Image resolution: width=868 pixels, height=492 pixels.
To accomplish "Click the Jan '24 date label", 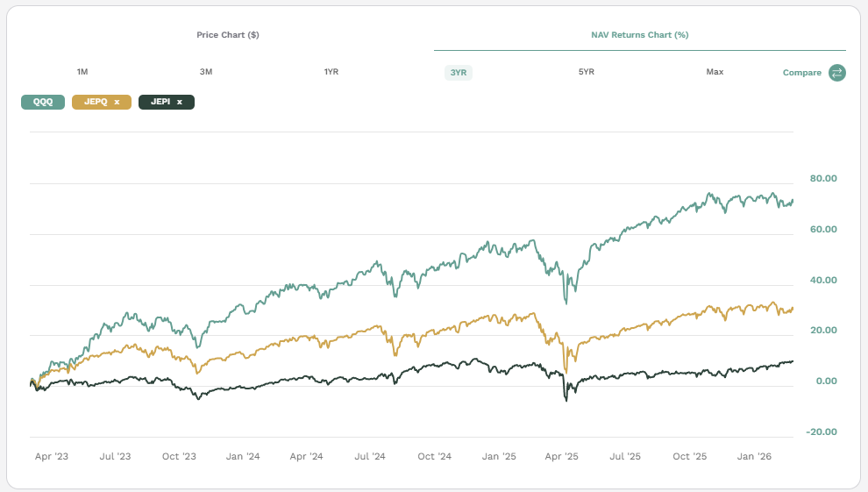I will (x=243, y=457).
